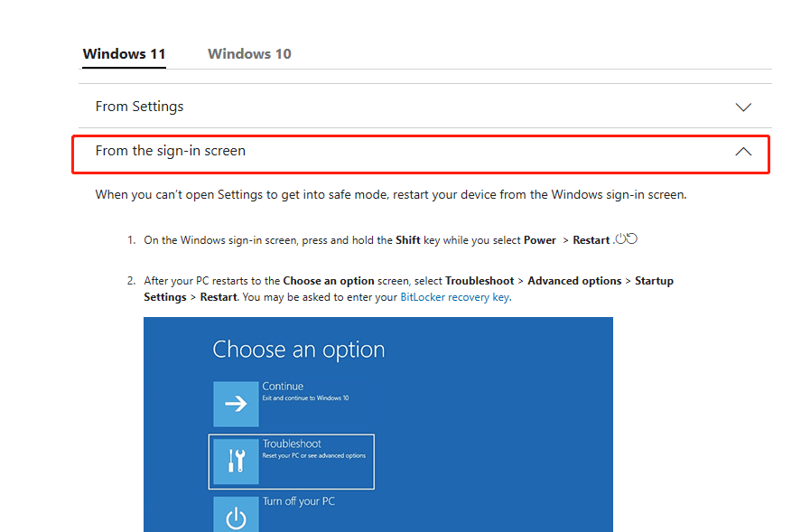Click the 'Troubleshoot' label in screenshot
Image resolution: width=801 pixels, height=532 pixels.
[292, 443]
